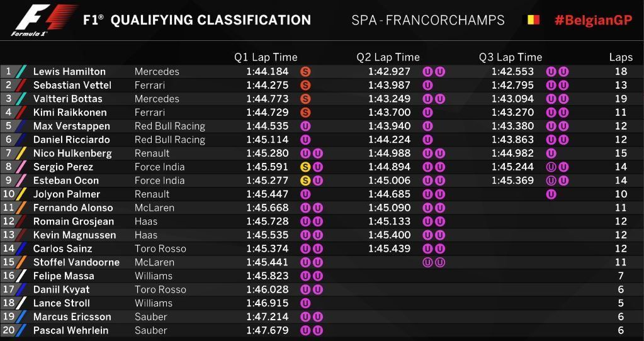Image resolution: width=644 pixels, height=341 pixels.
Task: Click Raikkonen's orange supersoft tyre icon in Q1
Action: coord(306,113)
